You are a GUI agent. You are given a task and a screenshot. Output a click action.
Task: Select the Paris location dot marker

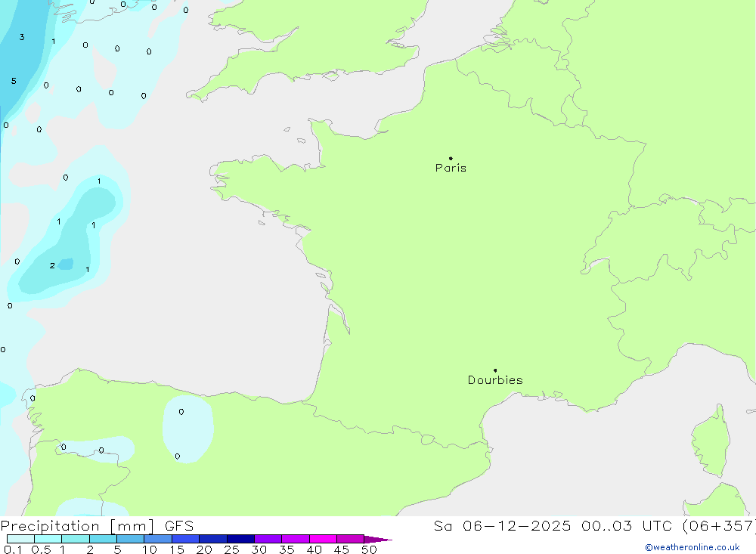451,158
